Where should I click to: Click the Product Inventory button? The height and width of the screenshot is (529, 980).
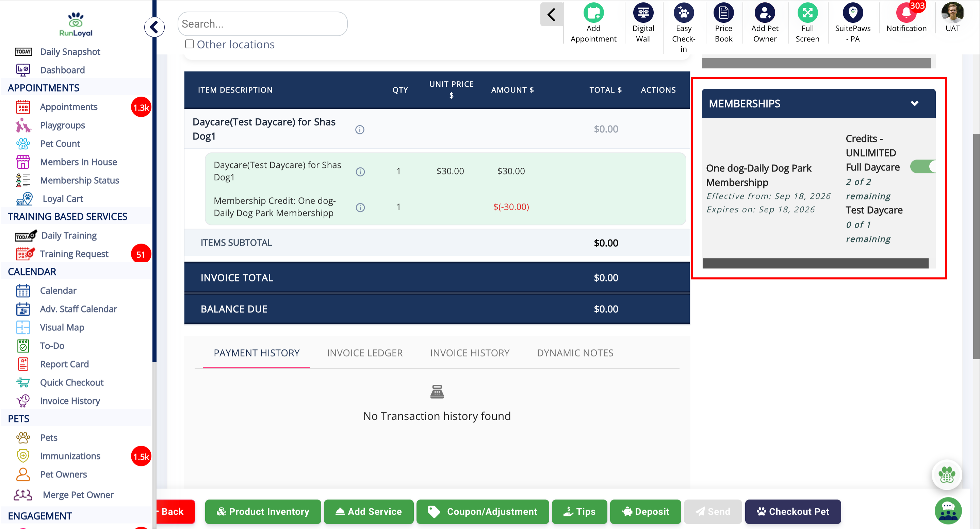263,512
